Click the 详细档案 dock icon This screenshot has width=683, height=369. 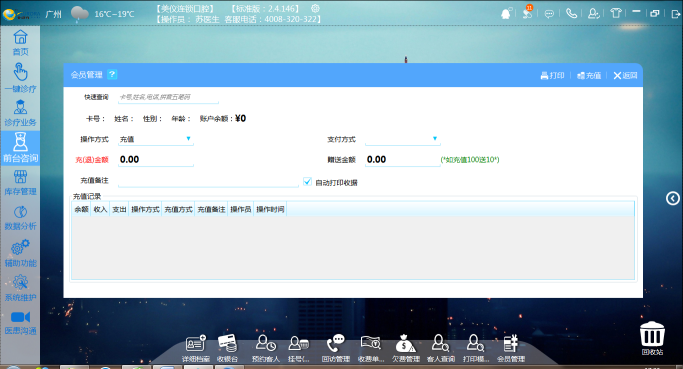pos(196,349)
